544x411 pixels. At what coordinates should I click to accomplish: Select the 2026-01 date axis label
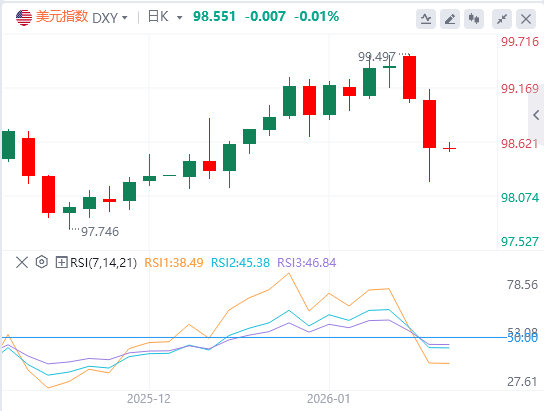(x=329, y=399)
